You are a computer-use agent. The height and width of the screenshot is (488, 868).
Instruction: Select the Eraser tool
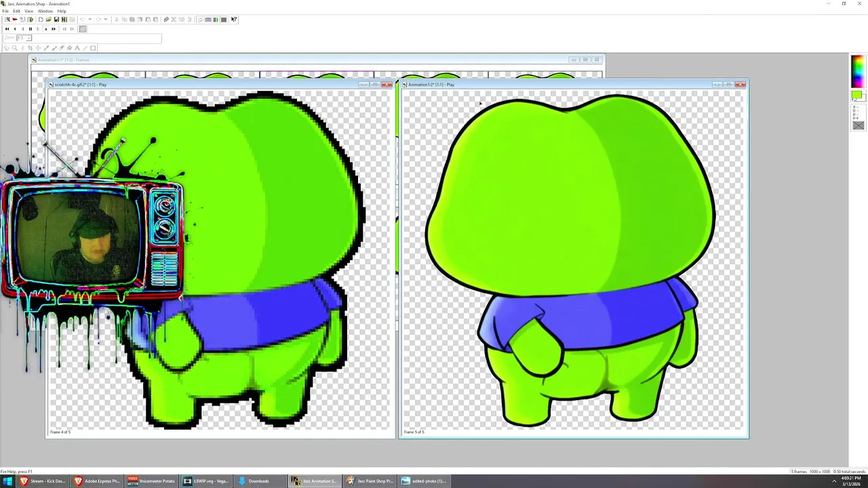point(62,48)
